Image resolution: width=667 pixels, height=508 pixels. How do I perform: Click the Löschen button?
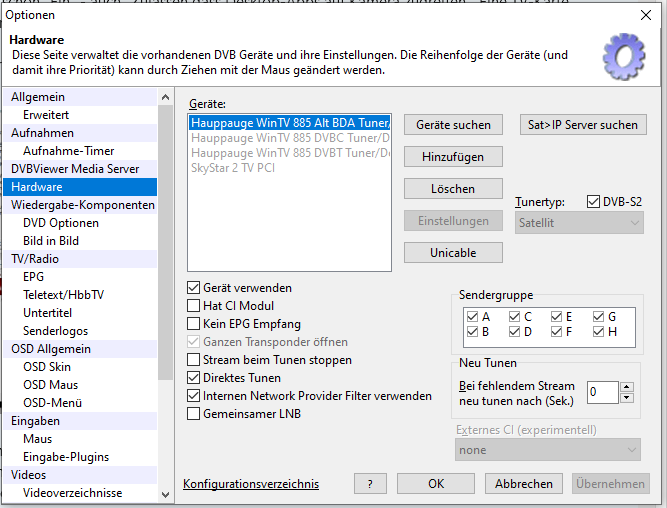tap(453, 189)
